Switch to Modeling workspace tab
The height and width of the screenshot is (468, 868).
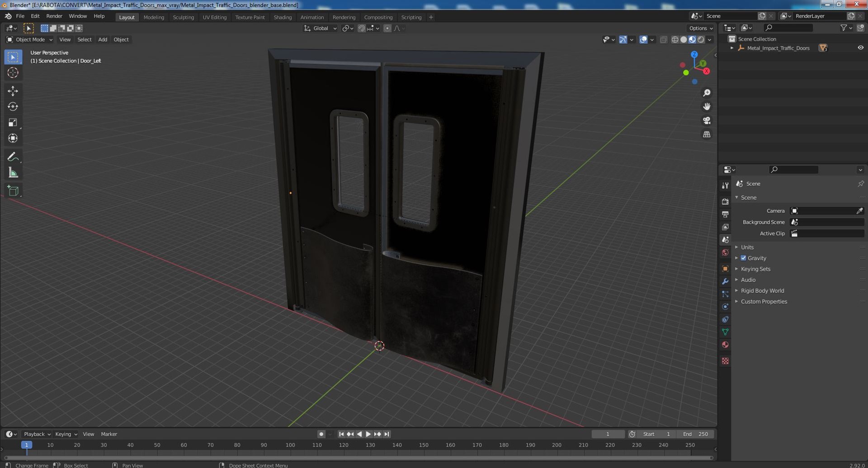click(x=154, y=17)
